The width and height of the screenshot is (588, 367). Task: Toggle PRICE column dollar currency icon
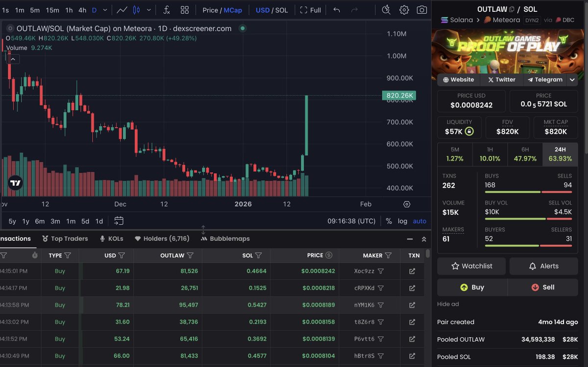click(x=329, y=255)
